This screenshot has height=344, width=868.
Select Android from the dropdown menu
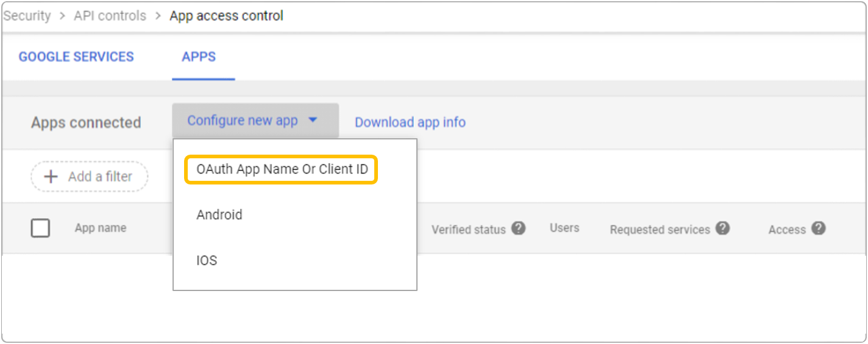click(x=219, y=215)
